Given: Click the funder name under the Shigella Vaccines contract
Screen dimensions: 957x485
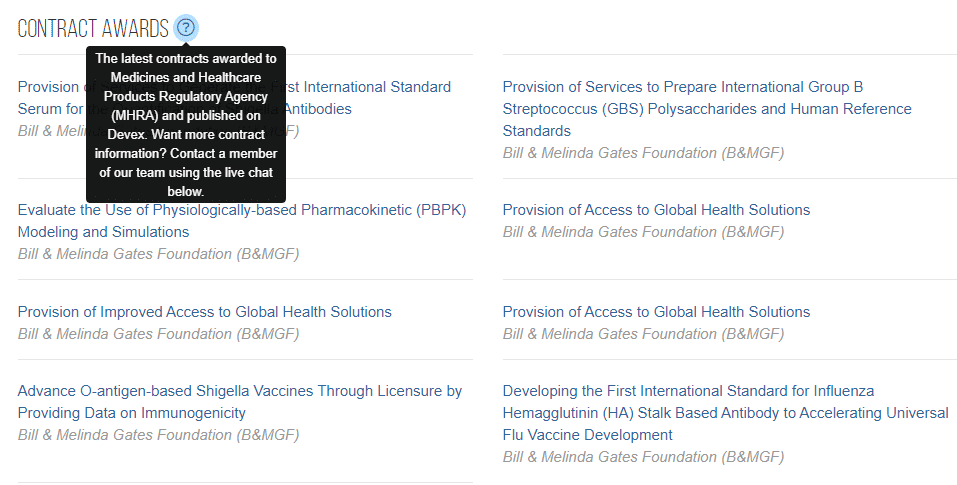Looking at the screenshot, I should point(158,435).
